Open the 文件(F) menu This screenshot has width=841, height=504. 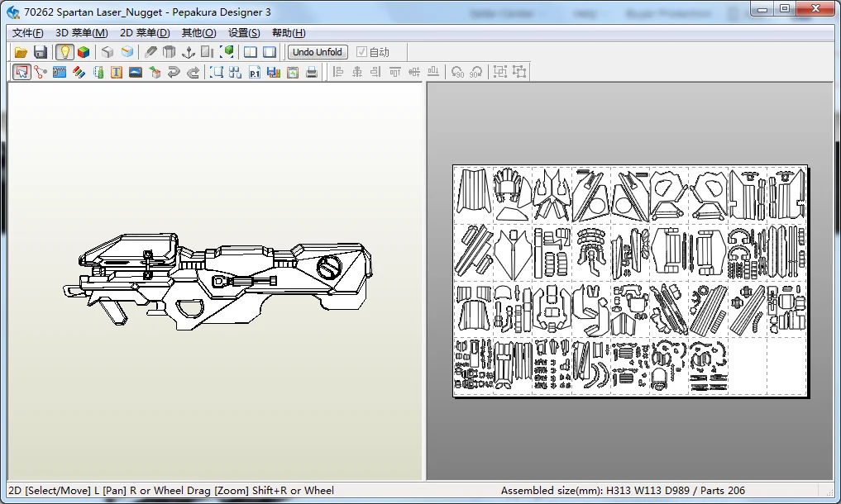click(x=28, y=33)
